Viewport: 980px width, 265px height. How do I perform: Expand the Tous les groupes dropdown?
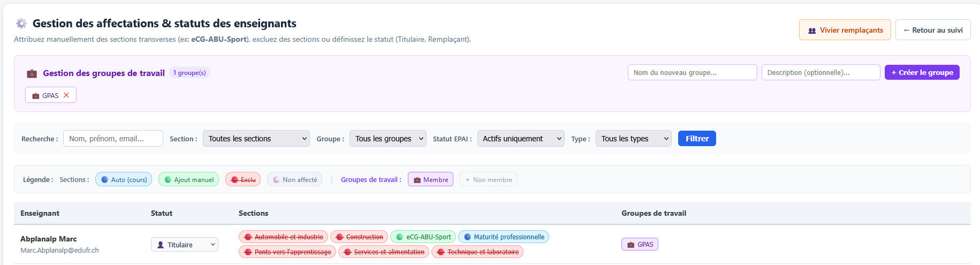(388, 139)
